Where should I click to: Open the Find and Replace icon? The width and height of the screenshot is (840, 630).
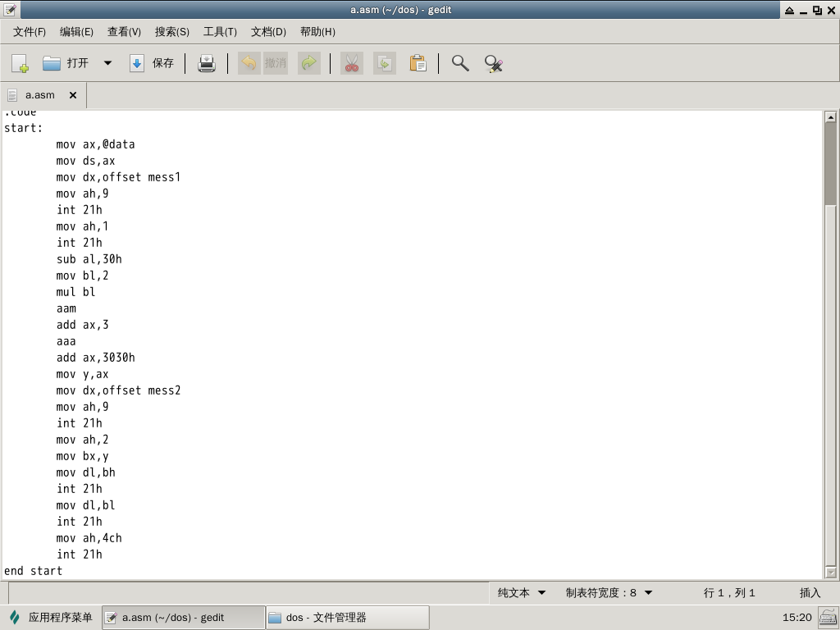click(493, 63)
